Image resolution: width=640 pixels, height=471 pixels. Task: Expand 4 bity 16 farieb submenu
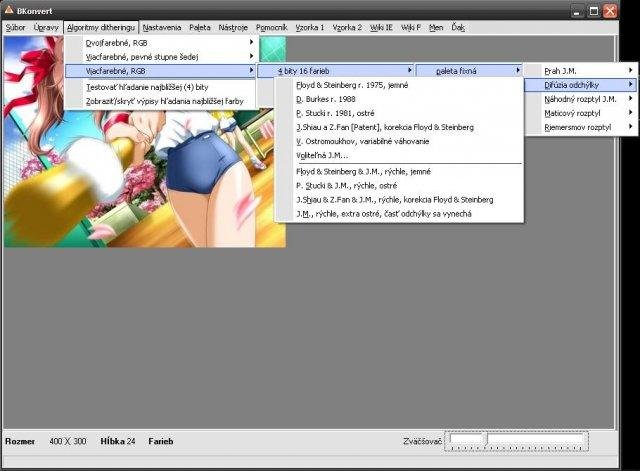336,71
